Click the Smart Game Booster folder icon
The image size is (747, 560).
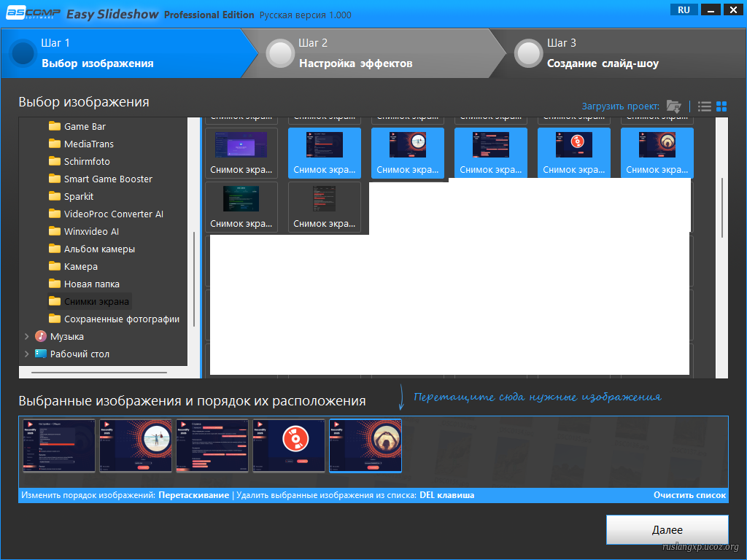pyautogui.click(x=55, y=179)
